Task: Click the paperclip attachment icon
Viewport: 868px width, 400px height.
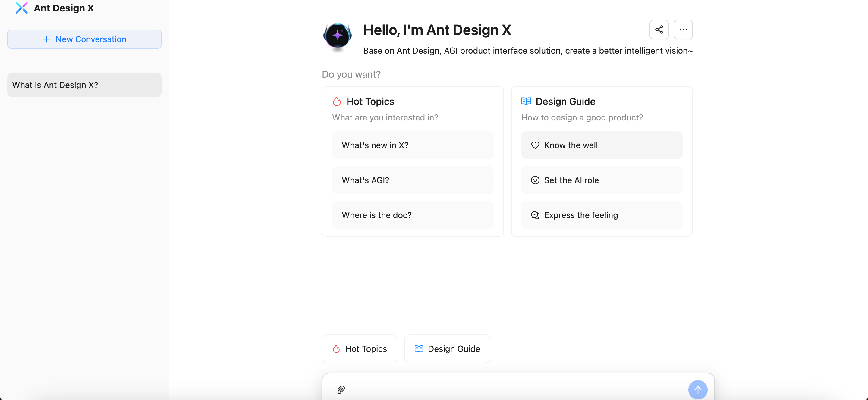Action: pyautogui.click(x=341, y=389)
